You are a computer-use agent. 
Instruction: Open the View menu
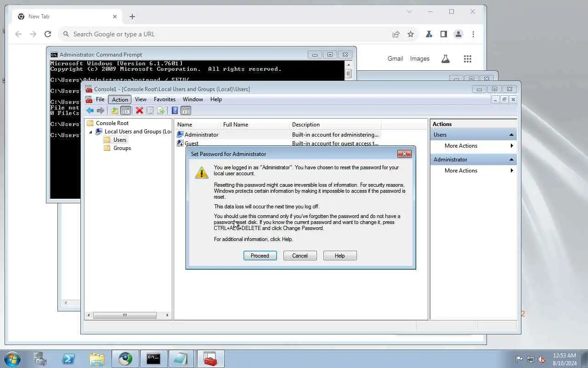[x=141, y=99]
